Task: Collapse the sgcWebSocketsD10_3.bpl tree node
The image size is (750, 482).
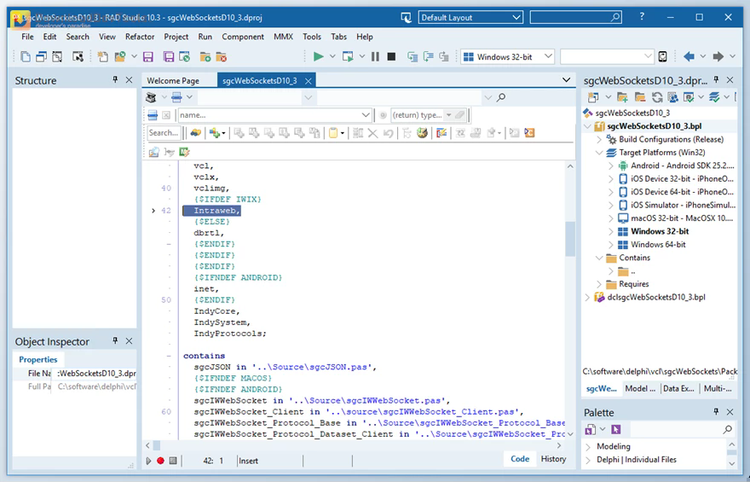Action: click(x=588, y=126)
